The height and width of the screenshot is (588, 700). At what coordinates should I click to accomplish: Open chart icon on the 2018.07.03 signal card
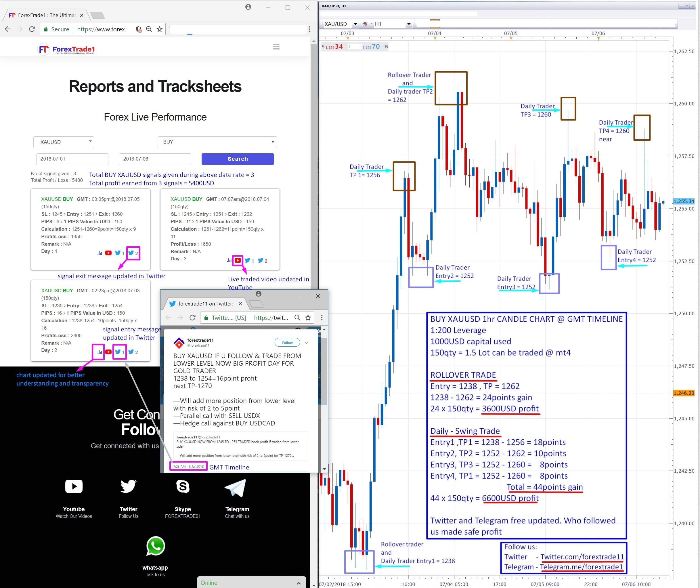(x=100, y=352)
